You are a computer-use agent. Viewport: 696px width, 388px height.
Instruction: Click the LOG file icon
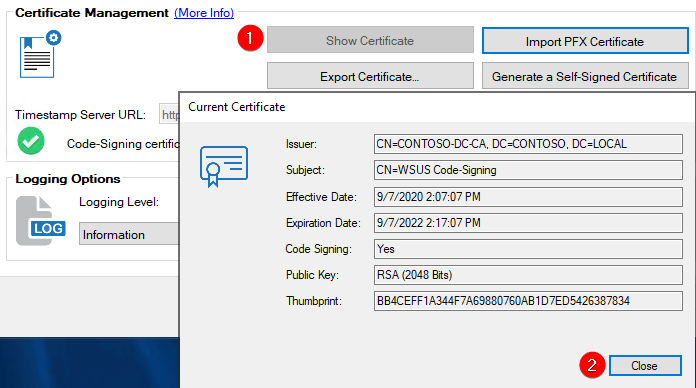(x=40, y=221)
